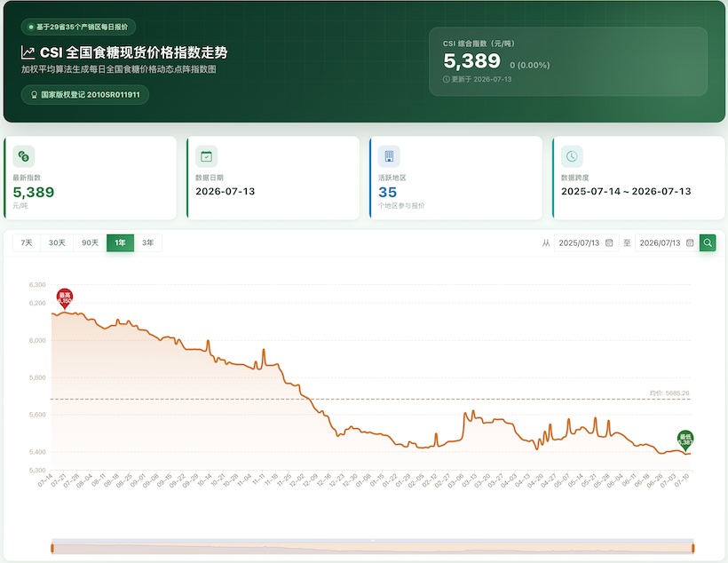Click the CSI 综合指数 value 5,389 in header
This screenshot has width=728, height=563.
coord(471,61)
